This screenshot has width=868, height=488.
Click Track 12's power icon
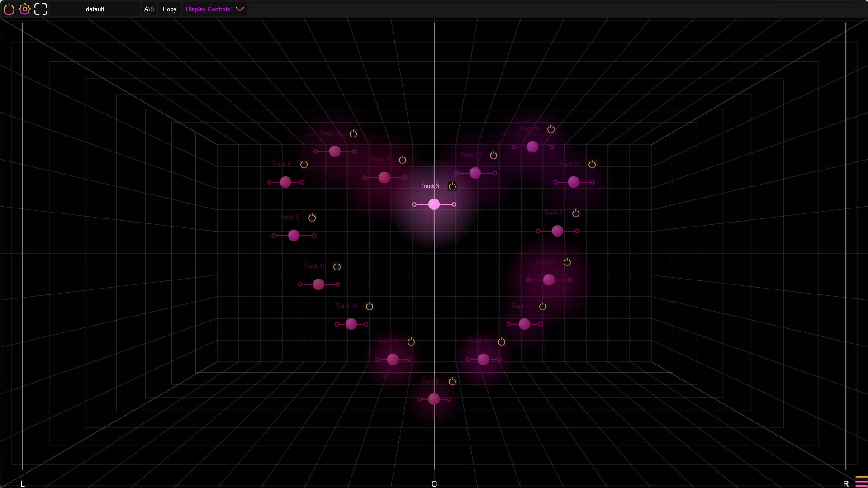coord(592,164)
